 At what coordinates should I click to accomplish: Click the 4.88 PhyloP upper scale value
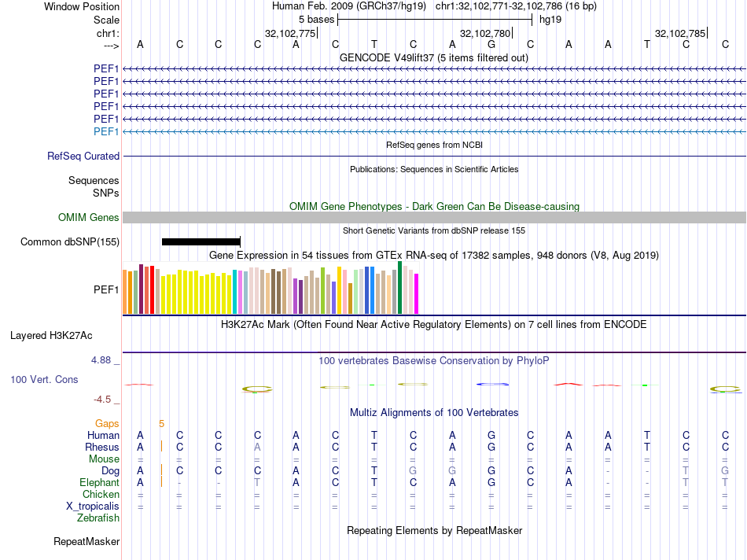[x=101, y=360]
